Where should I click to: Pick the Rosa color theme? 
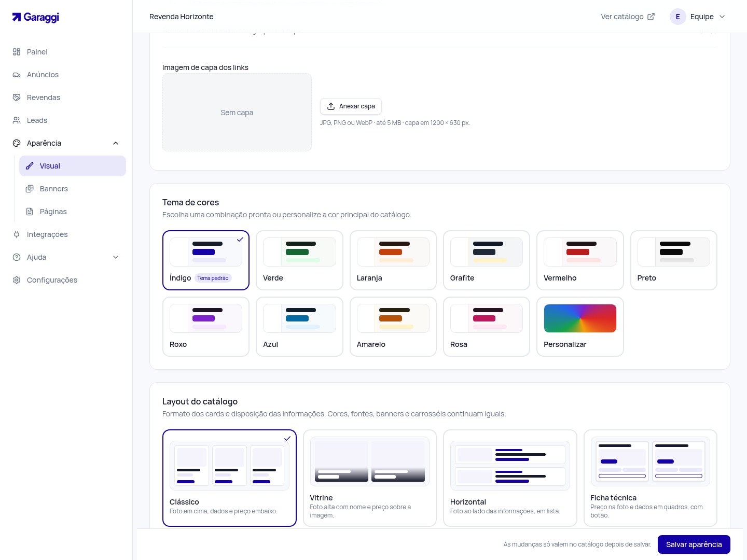(x=487, y=327)
